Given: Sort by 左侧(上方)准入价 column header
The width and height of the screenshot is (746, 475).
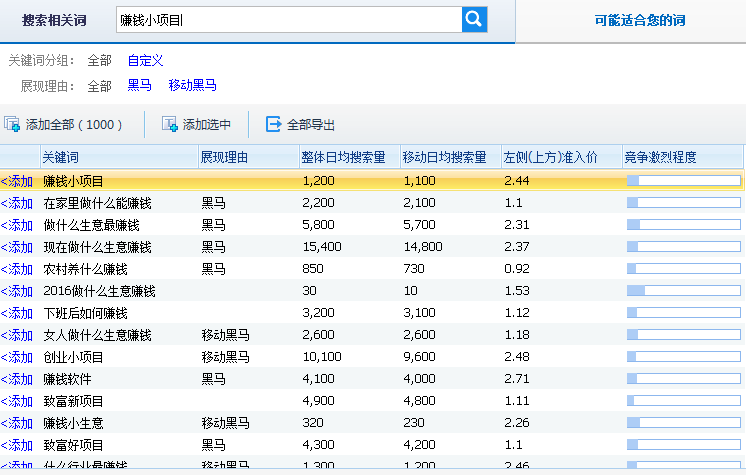Looking at the screenshot, I should click(550, 157).
